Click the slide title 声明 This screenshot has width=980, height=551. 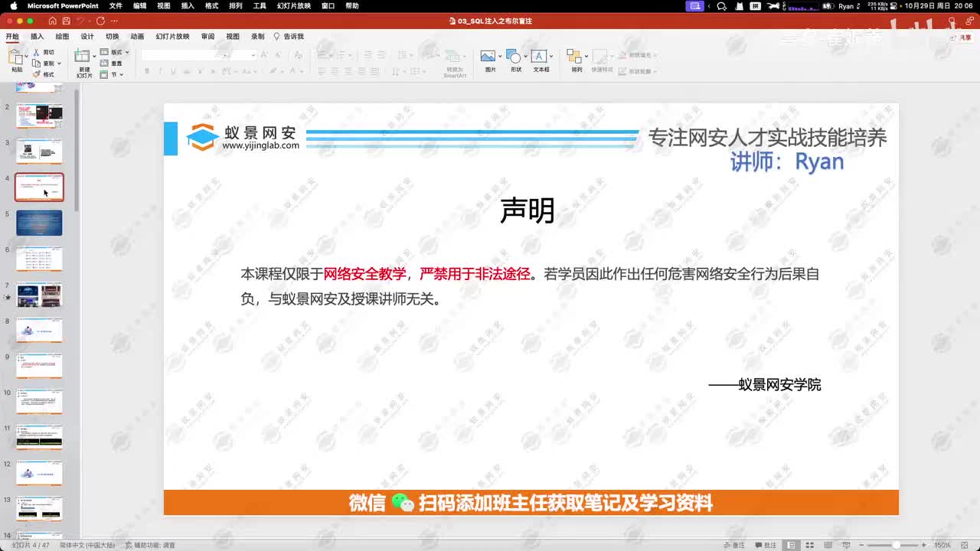(527, 211)
